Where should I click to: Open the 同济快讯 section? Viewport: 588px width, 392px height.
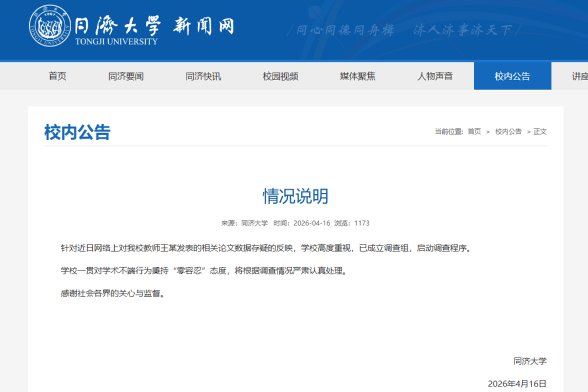tap(203, 76)
